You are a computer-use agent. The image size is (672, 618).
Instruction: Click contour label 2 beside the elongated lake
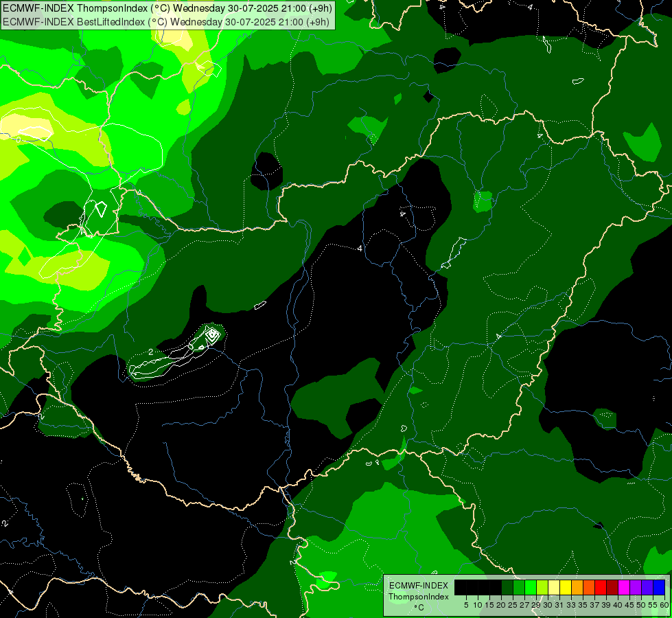[x=150, y=352]
